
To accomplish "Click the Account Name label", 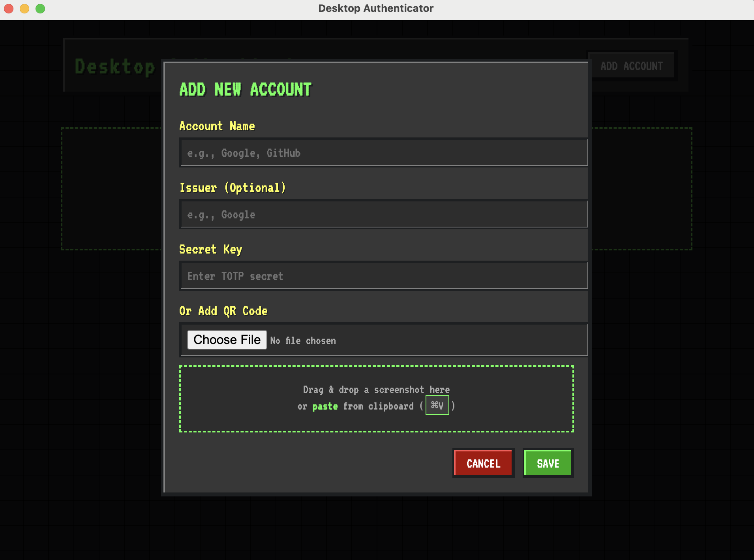I will click(x=217, y=126).
